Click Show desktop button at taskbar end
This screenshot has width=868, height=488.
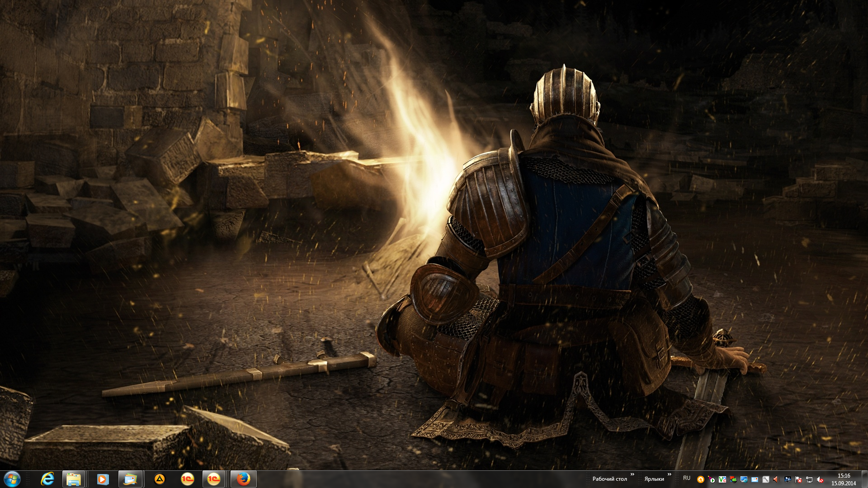[864, 479]
